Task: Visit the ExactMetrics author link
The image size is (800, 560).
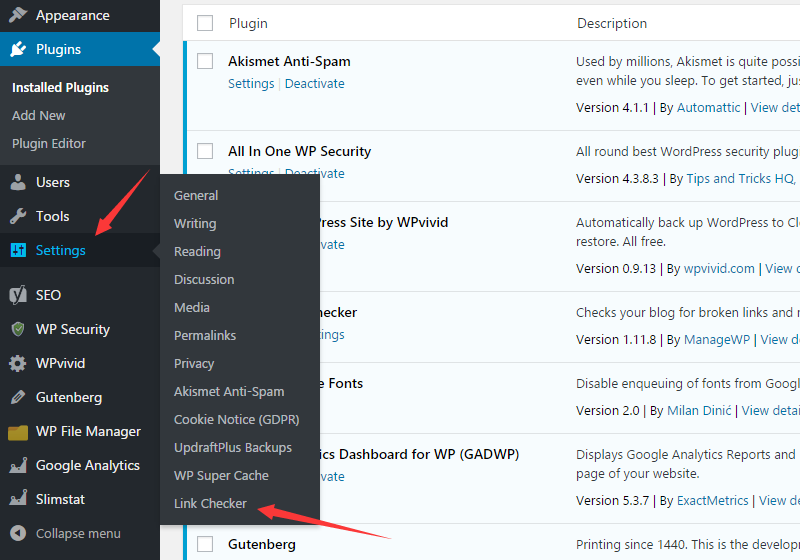Action: tap(712, 501)
